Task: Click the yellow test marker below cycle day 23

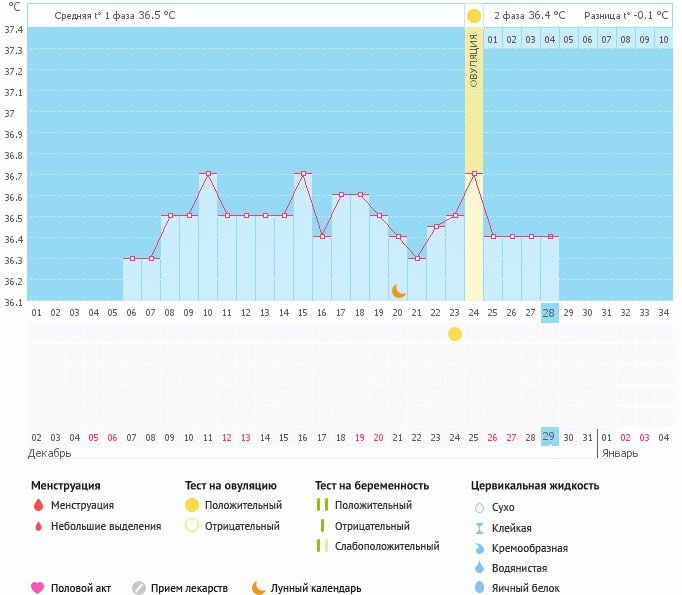Action: pos(455,334)
